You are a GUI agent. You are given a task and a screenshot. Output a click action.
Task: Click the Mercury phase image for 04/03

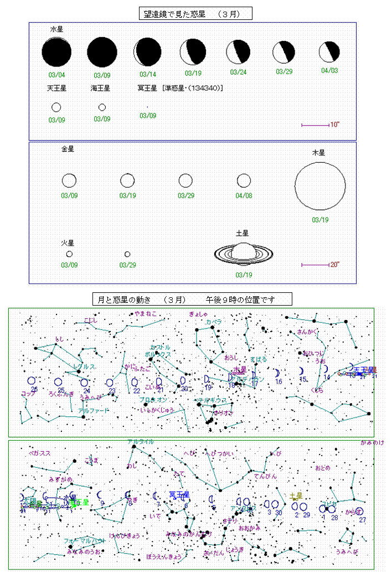[x=329, y=52]
